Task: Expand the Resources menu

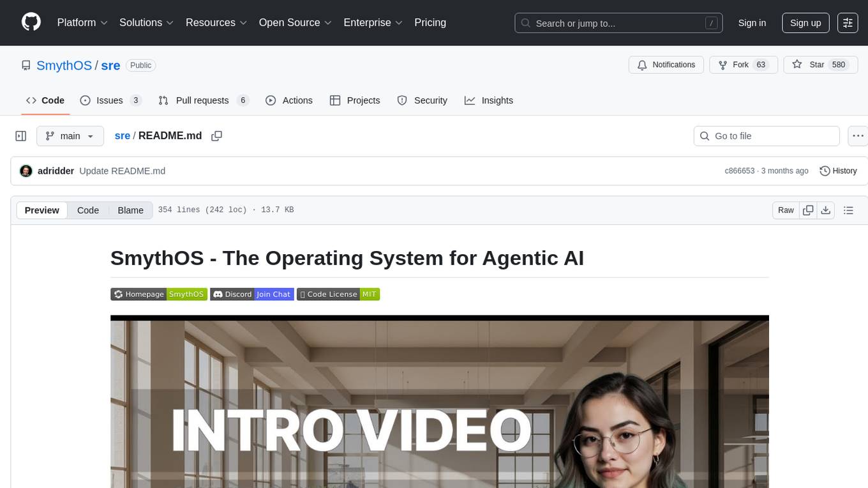Action: (216, 22)
